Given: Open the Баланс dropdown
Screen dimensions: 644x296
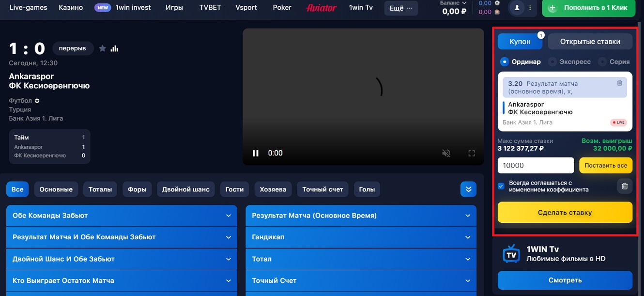Looking at the screenshot, I should point(454,3).
